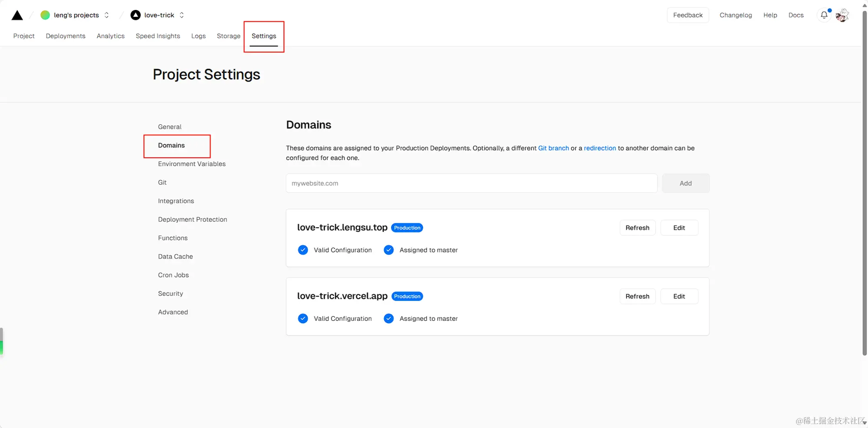Click the page vertical scrollbar

865,182
